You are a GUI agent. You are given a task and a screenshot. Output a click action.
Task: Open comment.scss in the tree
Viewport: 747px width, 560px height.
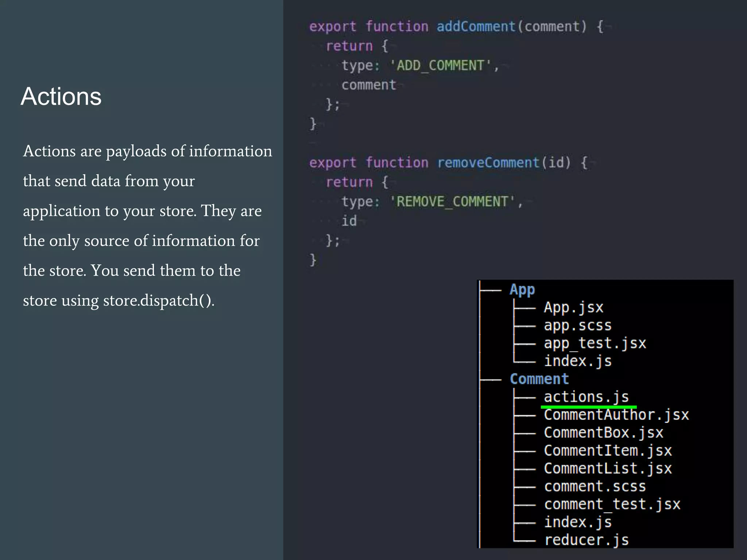tap(595, 486)
